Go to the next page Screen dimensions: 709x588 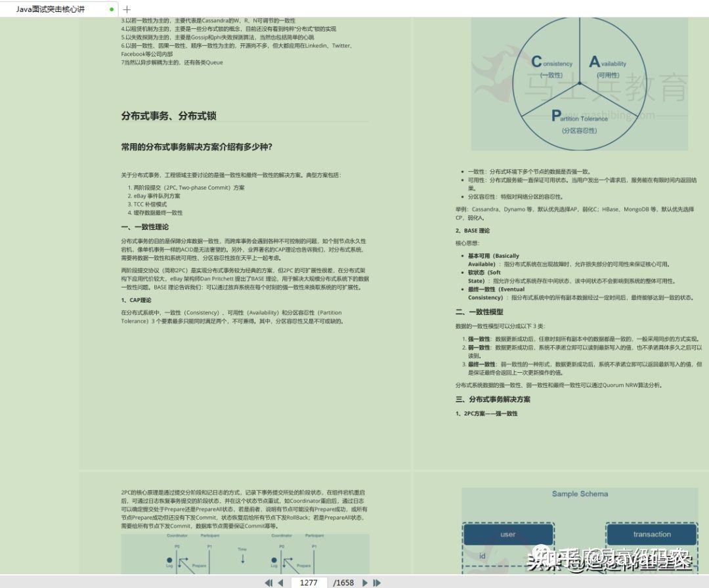[364, 583]
